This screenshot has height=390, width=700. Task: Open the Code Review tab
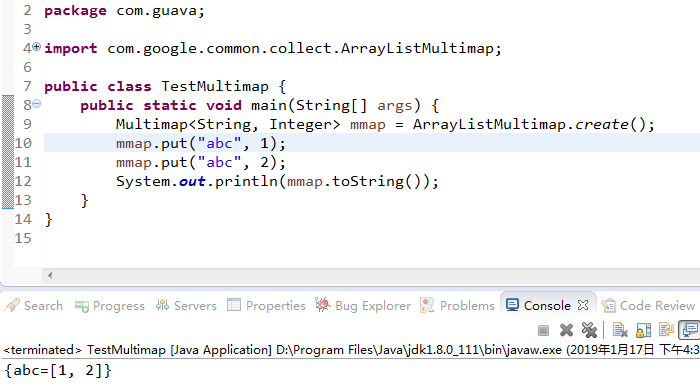pos(648,306)
